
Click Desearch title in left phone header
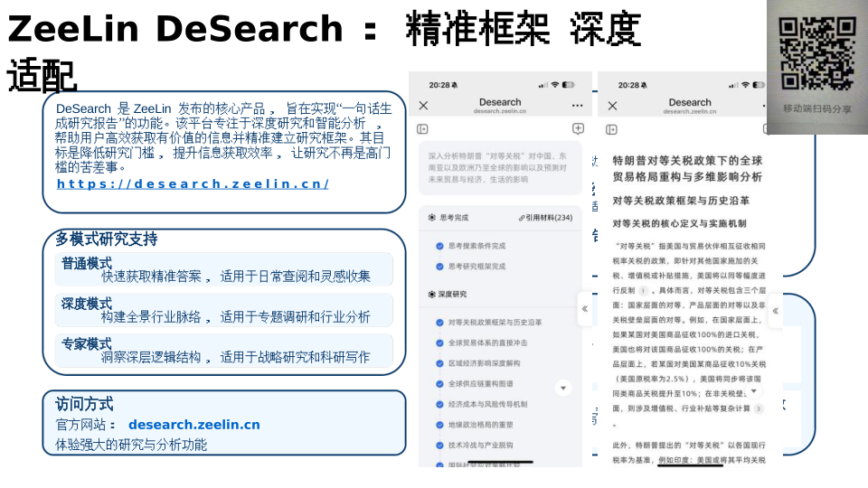pyautogui.click(x=500, y=102)
